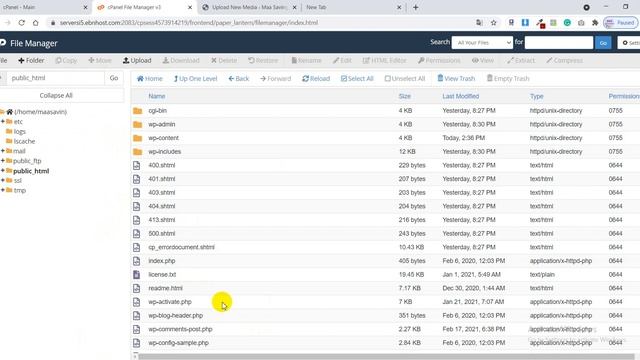Check Select All files
This screenshot has width=640, height=360.
tap(357, 78)
